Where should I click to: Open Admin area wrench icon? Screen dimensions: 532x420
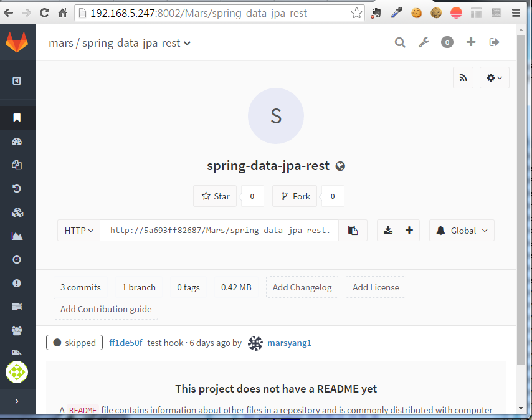point(424,42)
